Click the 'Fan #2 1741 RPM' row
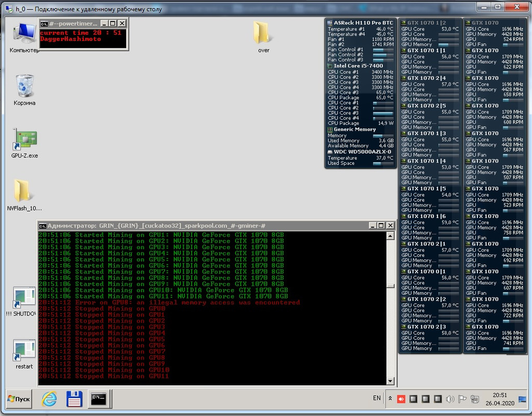 tap(361, 45)
